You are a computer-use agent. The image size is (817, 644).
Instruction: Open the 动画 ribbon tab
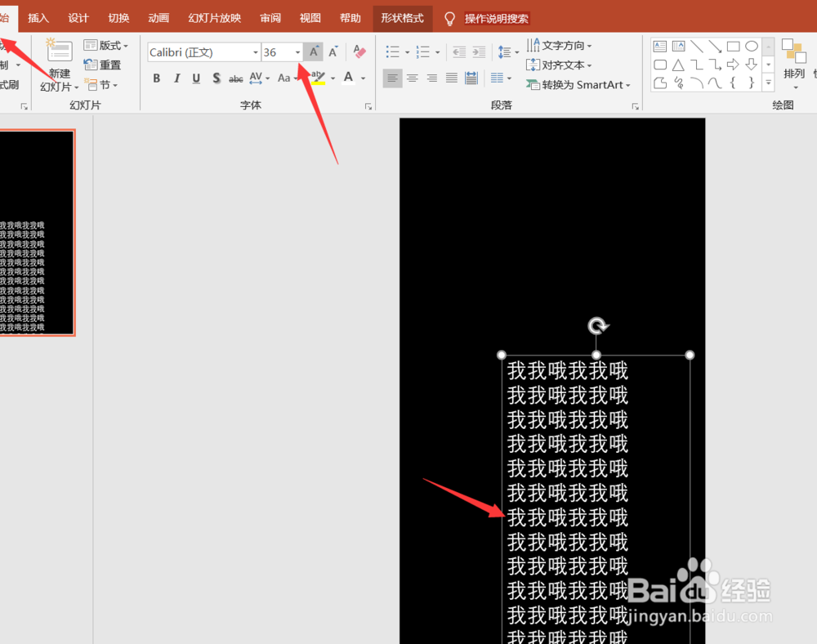[x=158, y=17]
